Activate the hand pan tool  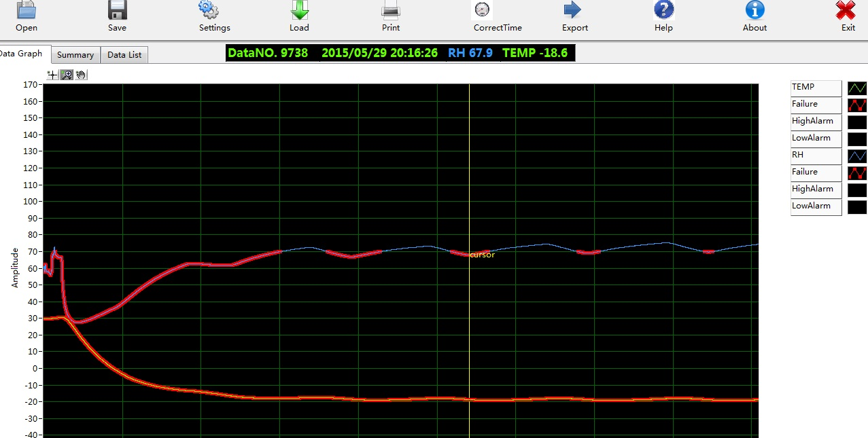coord(81,75)
